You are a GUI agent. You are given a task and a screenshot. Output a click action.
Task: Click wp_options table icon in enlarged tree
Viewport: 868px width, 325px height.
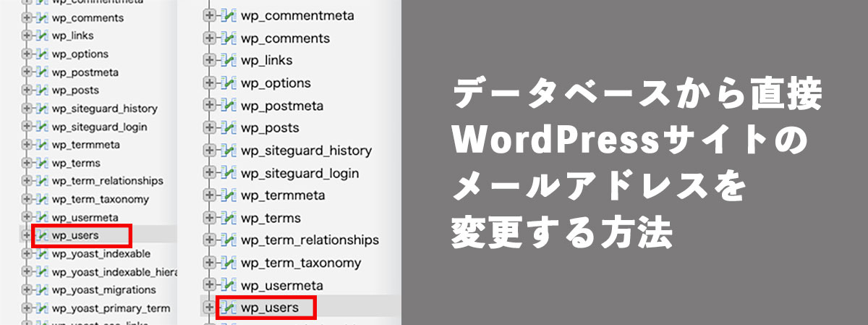(x=229, y=83)
